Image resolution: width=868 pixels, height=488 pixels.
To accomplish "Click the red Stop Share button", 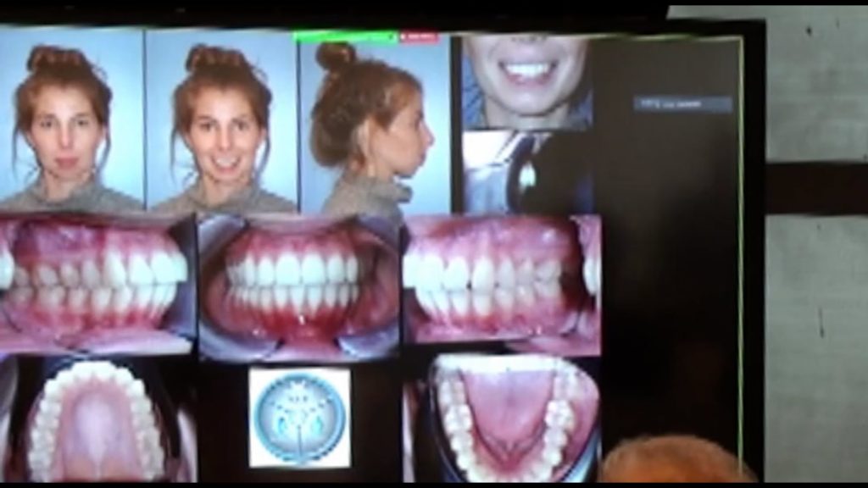I will [x=419, y=37].
